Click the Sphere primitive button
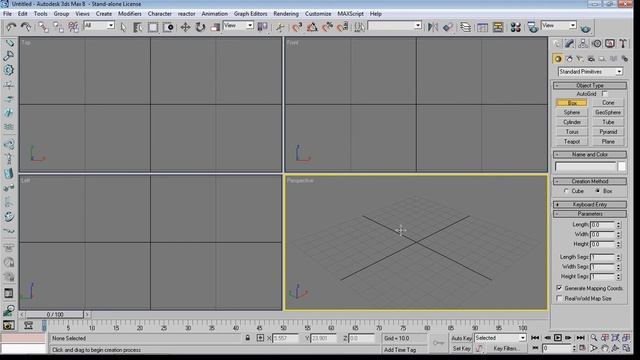640x360 pixels. 572,112
